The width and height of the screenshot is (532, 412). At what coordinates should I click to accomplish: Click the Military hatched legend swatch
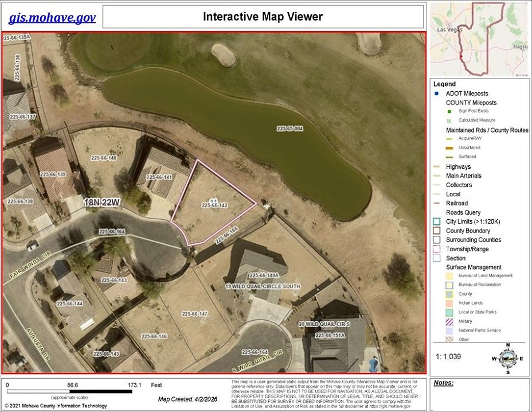[449, 321]
